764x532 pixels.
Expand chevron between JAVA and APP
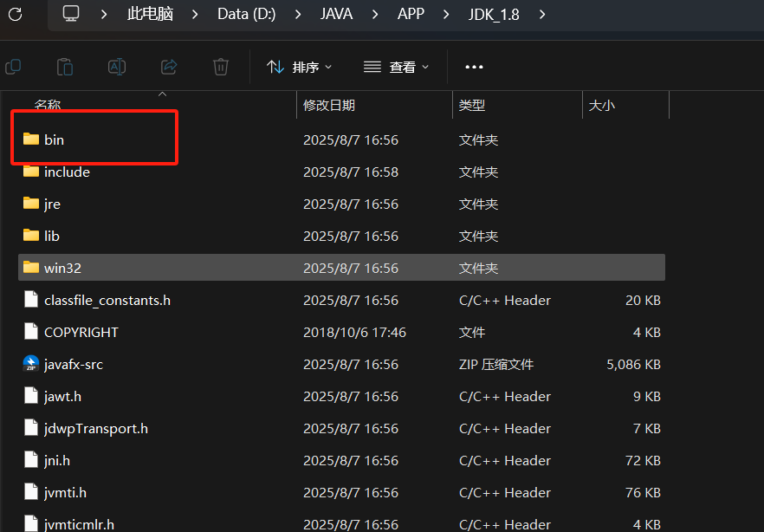[375, 15]
